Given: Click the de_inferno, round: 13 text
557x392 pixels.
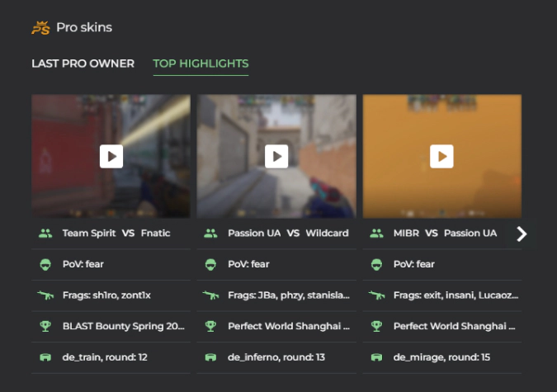Looking at the screenshot, I should tap(276, 357).
